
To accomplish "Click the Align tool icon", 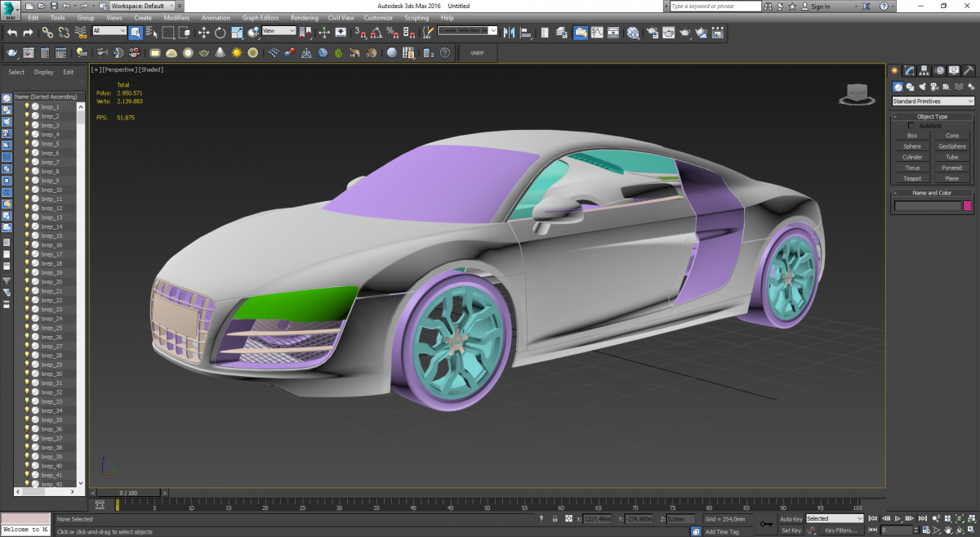I will tap(526, 33).
